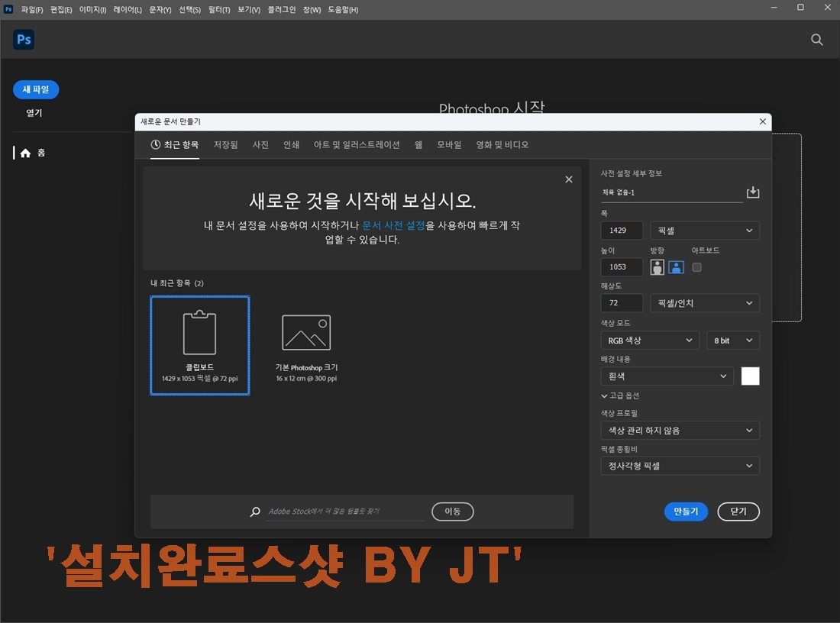Select portrait orientation icon
Viewport: 840px width, 623px height.
(x=657, y=267)
